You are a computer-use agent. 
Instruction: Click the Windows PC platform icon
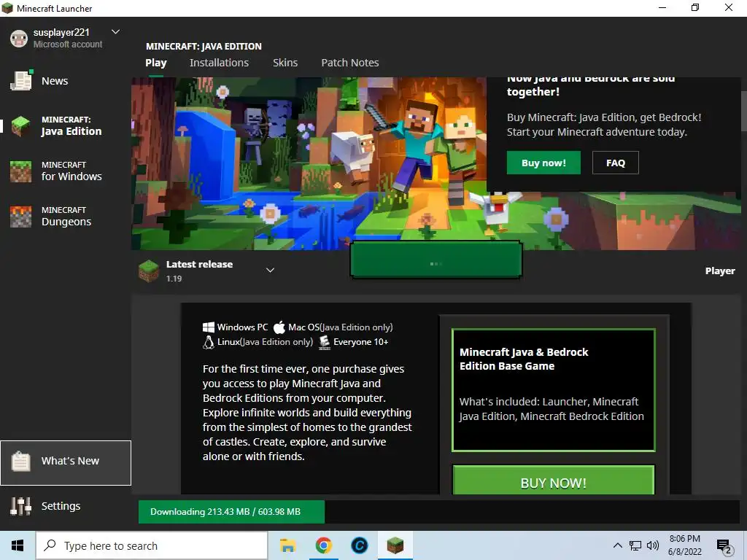pos(208,327)
